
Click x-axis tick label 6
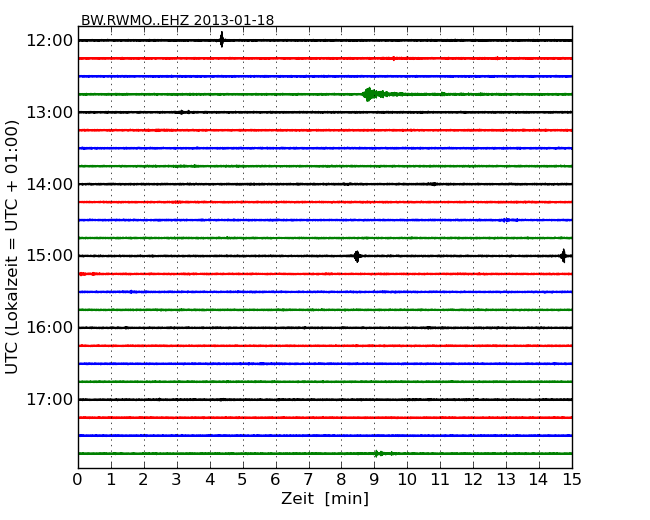click(x=276, y=480)
